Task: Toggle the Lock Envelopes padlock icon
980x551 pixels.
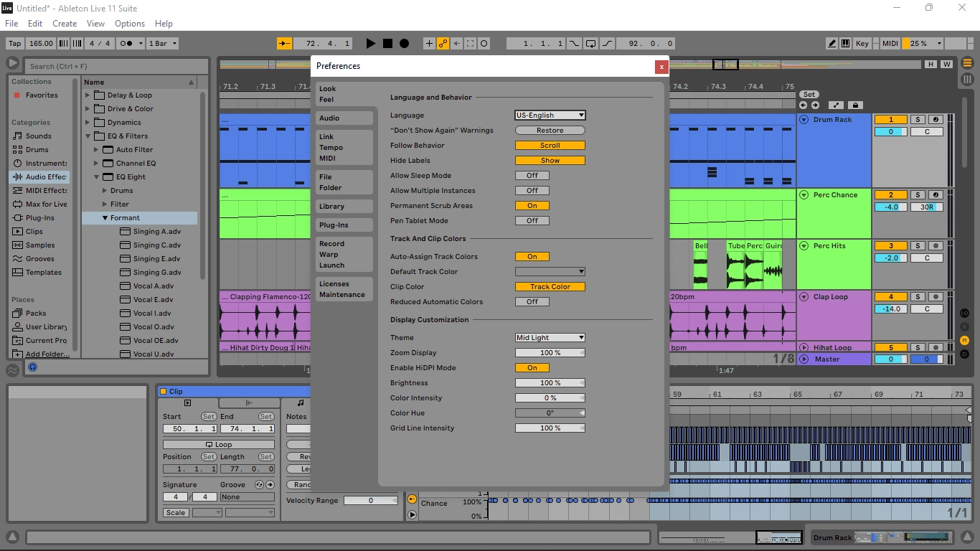Action: click(855, 105)
